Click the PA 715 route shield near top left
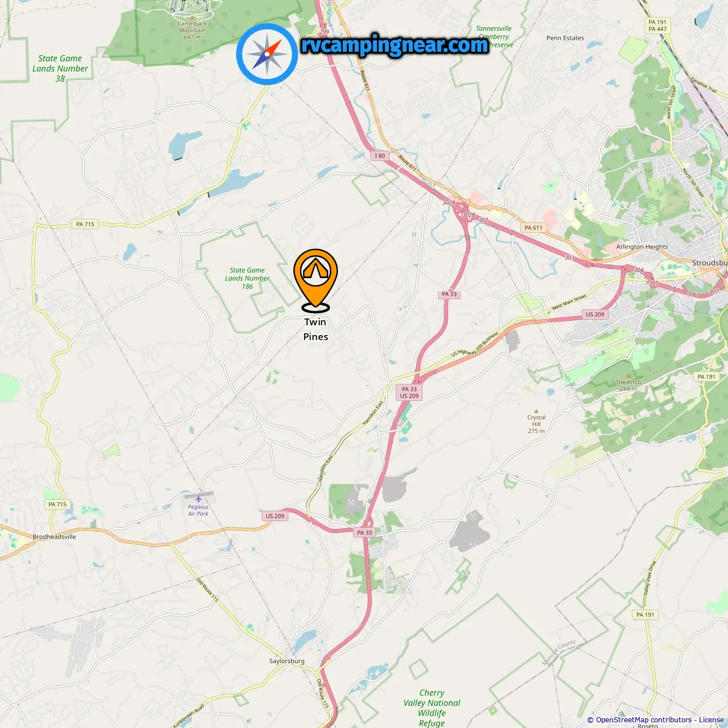This screenshot has width=728, height=728. pos(85,224)
